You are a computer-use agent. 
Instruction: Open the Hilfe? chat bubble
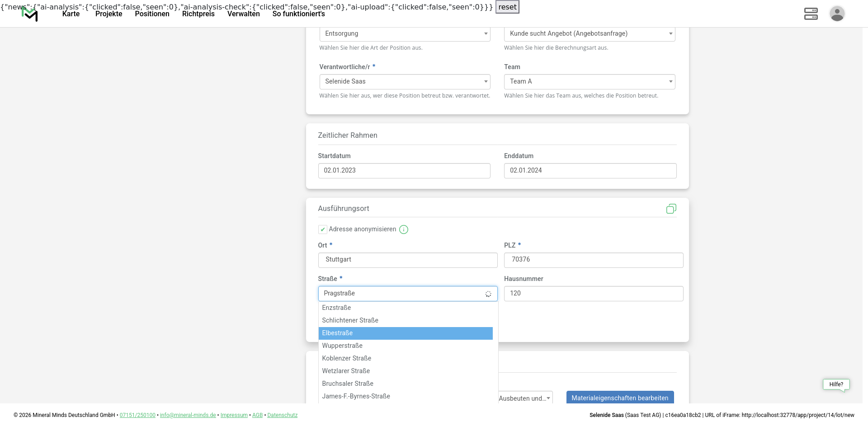tap(836, 384)
